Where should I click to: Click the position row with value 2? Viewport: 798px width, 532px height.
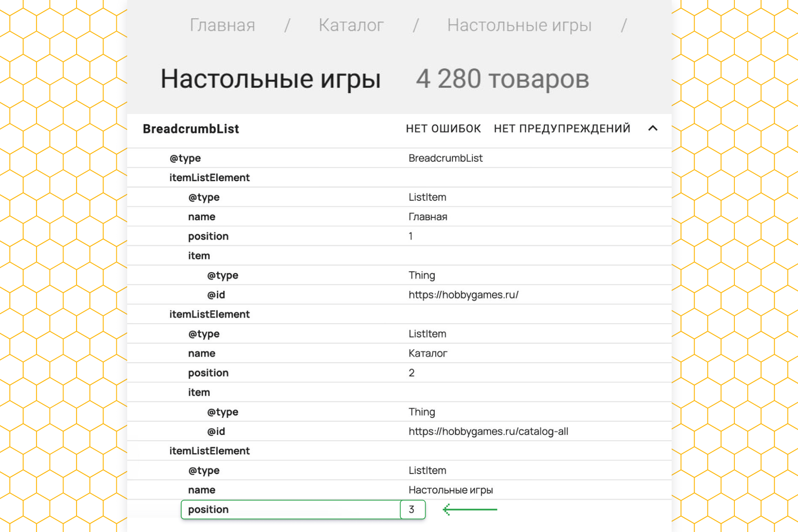coord(208,373)
